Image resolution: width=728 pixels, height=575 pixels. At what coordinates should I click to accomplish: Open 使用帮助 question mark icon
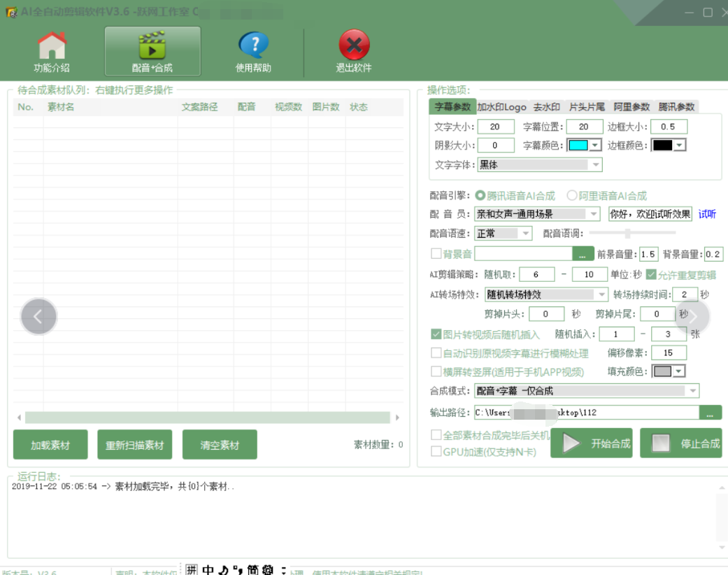(x=253, y=46)
